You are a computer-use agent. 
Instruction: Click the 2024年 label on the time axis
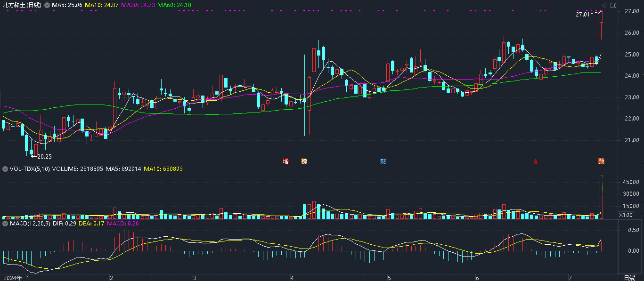pos(13,278)
